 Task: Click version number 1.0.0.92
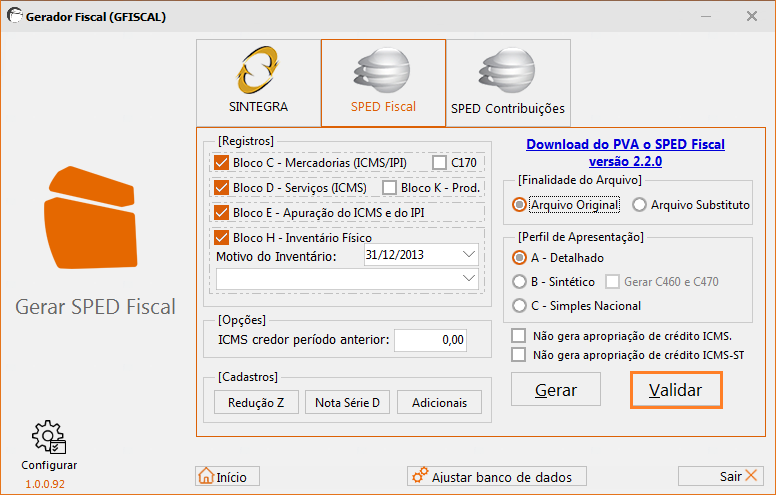[45, 484]
